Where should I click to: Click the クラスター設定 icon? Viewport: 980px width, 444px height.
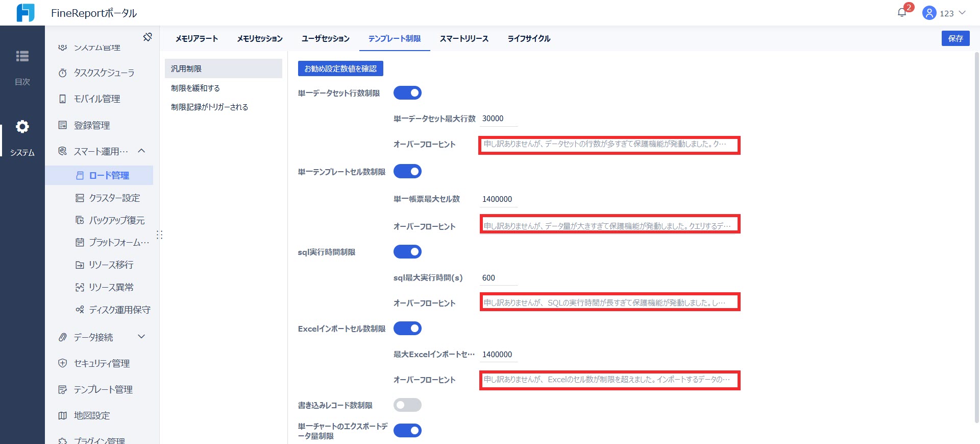[80, 198]
